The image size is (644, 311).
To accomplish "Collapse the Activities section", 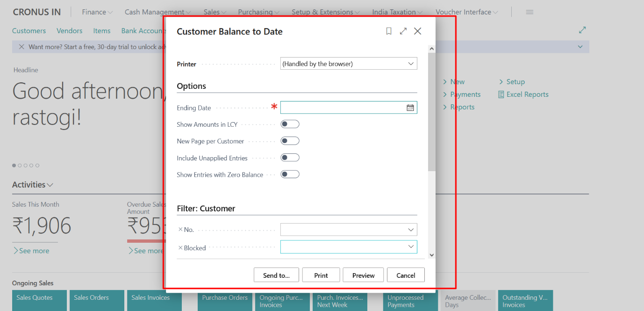I will point(50,184).
